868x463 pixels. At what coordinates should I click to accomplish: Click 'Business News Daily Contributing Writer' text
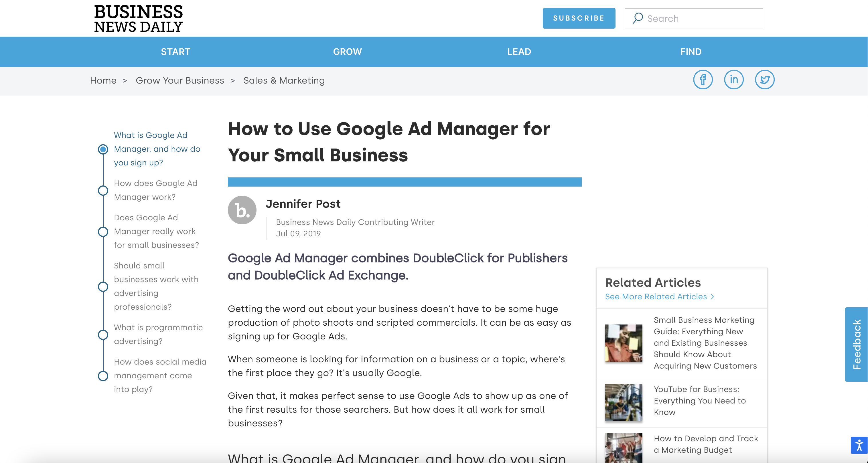(355, 222)
